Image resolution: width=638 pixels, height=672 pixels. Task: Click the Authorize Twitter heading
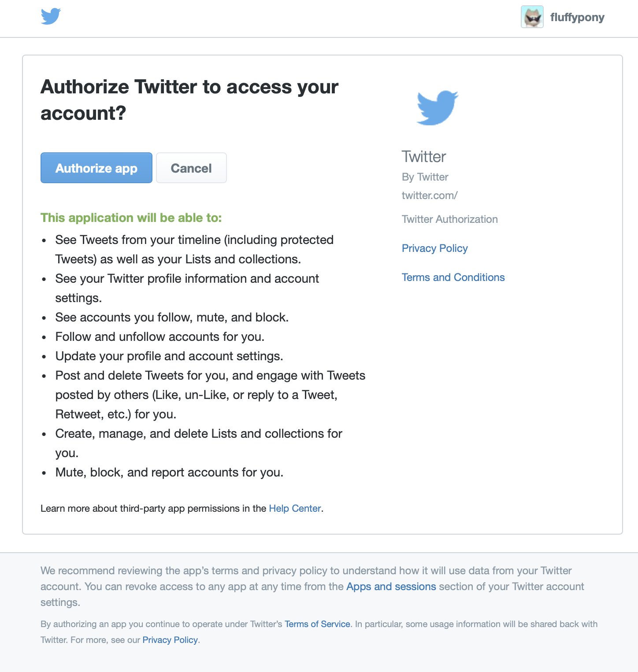coord(189,100)
